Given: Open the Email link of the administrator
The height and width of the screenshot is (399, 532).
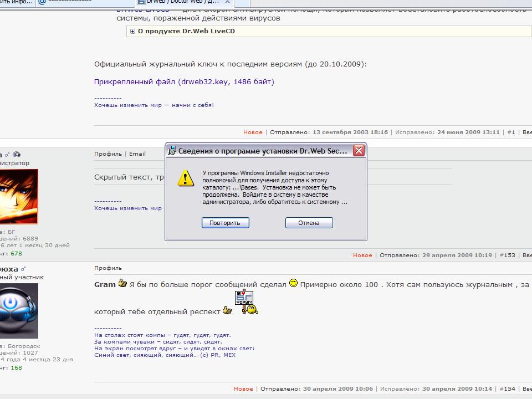Looking at the screenshot, I should point(137,154).
